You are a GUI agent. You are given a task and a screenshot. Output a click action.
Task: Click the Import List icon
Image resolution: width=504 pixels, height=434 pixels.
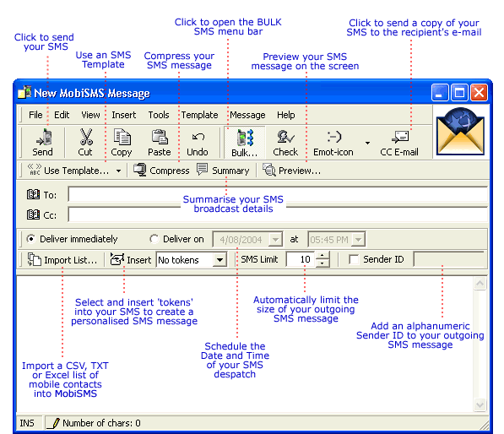34,259
